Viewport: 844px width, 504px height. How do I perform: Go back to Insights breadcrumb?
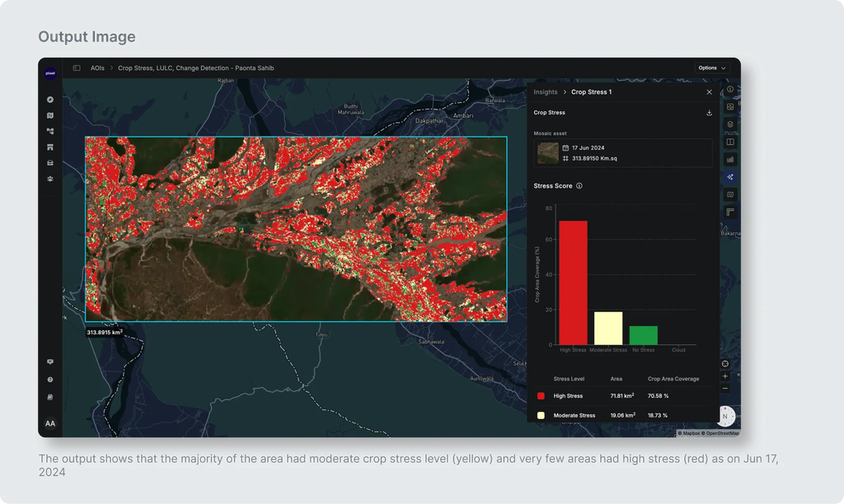[x=546, y=92]
